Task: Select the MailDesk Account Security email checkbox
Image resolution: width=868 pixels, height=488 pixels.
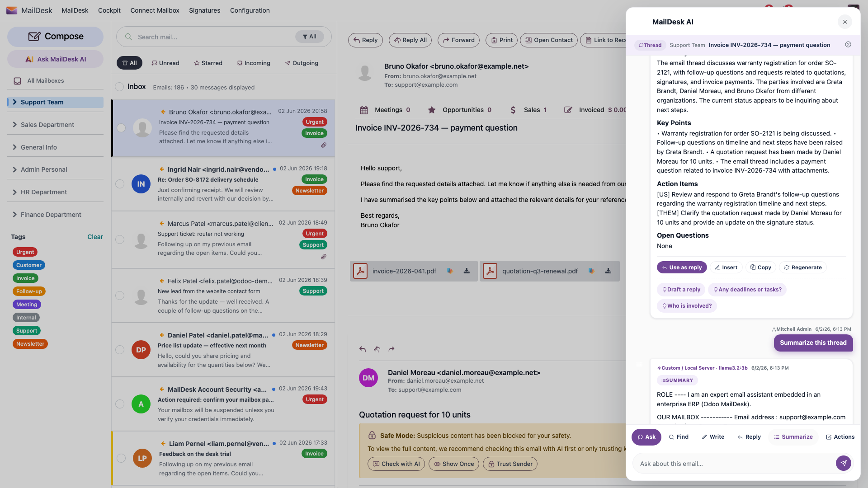Action: (x=120, y=404)
